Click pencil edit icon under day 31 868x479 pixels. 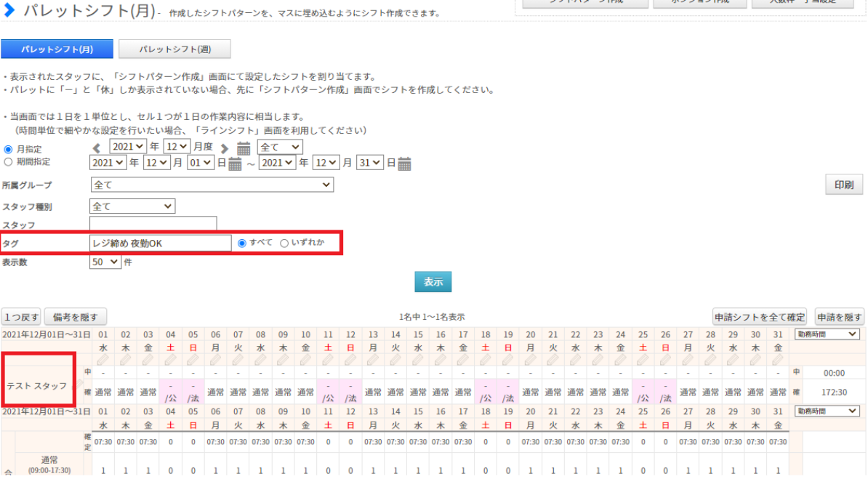coord(778,360)
